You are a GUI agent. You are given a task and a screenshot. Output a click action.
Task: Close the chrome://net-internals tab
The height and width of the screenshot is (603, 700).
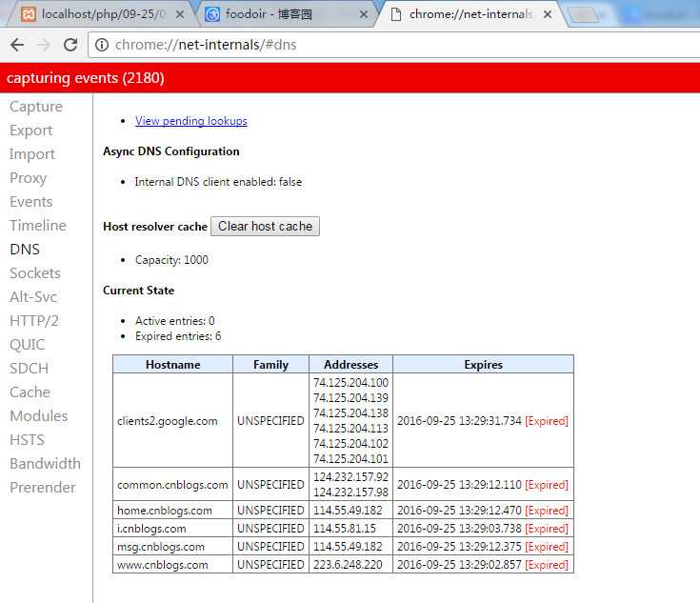point(548,14)
